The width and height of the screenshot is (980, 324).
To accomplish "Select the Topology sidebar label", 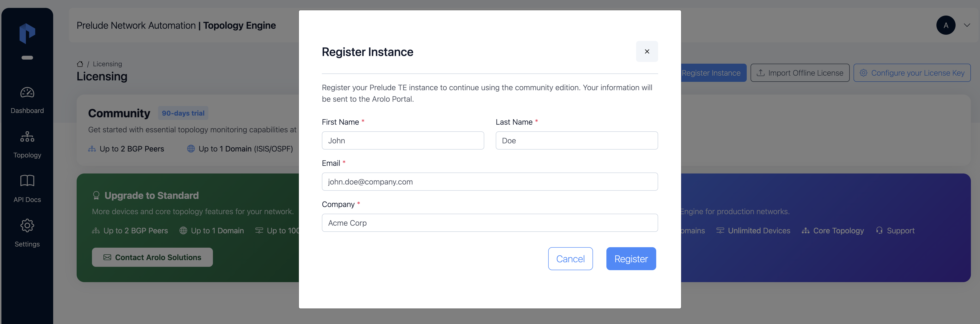I will (x=27, y=155).
